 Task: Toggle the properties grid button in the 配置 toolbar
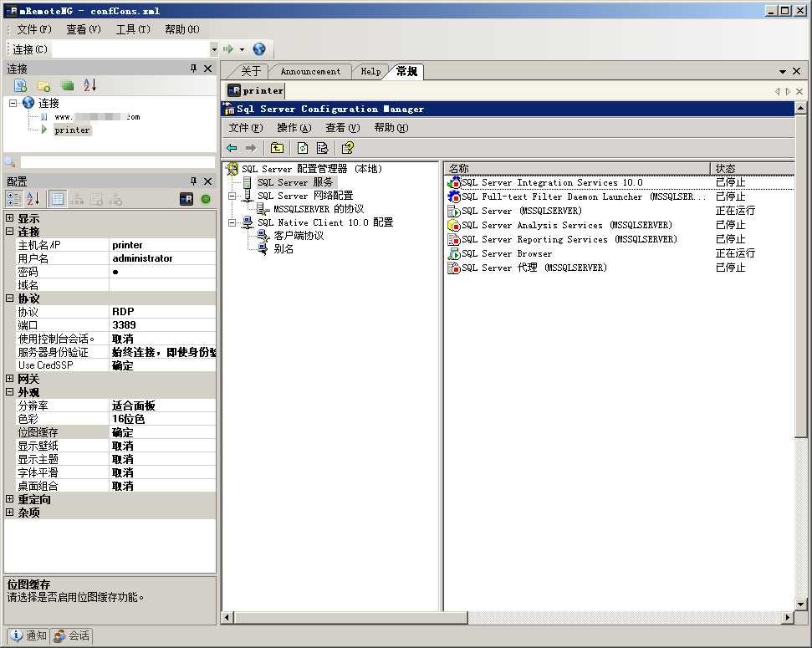[58, 198]
